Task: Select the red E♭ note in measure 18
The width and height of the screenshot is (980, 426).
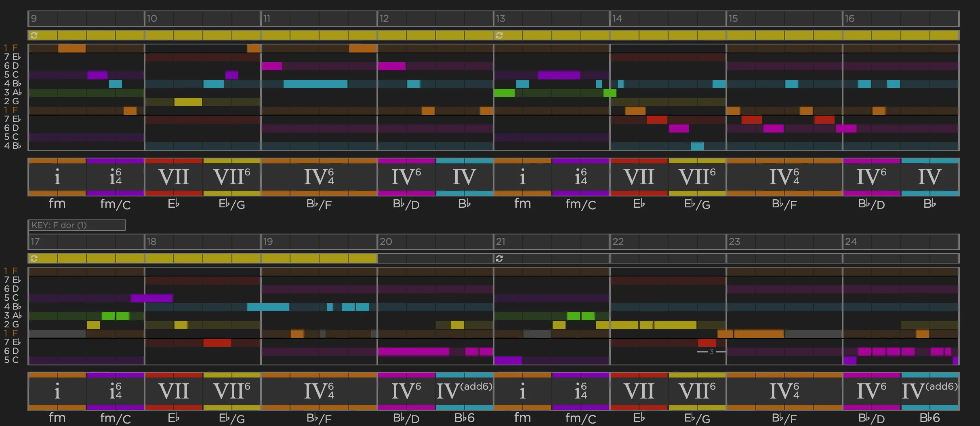Action: [x=217, y=343]
